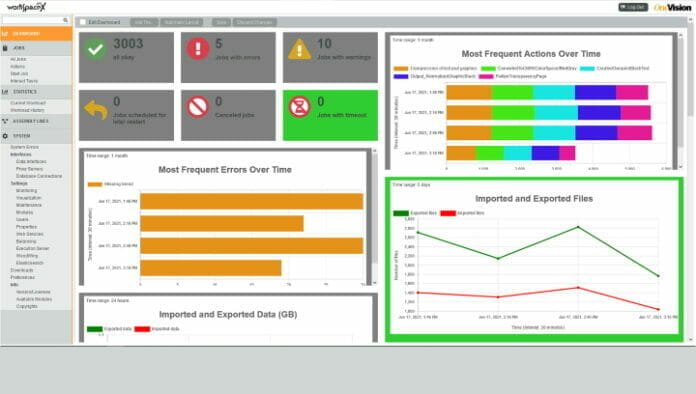
Task: Click the Maintain Layout toolbar button
Action: coord(182,22)
